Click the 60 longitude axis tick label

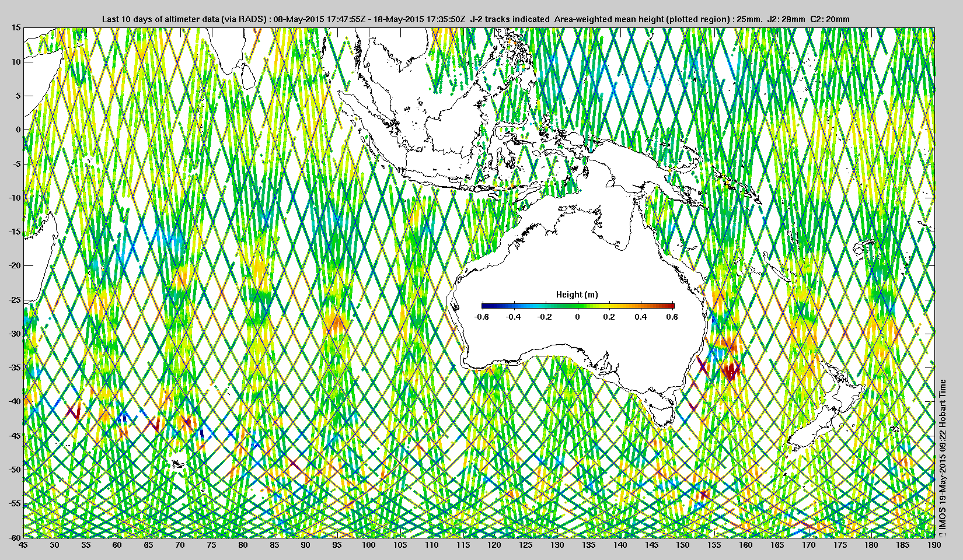point(117,545)
